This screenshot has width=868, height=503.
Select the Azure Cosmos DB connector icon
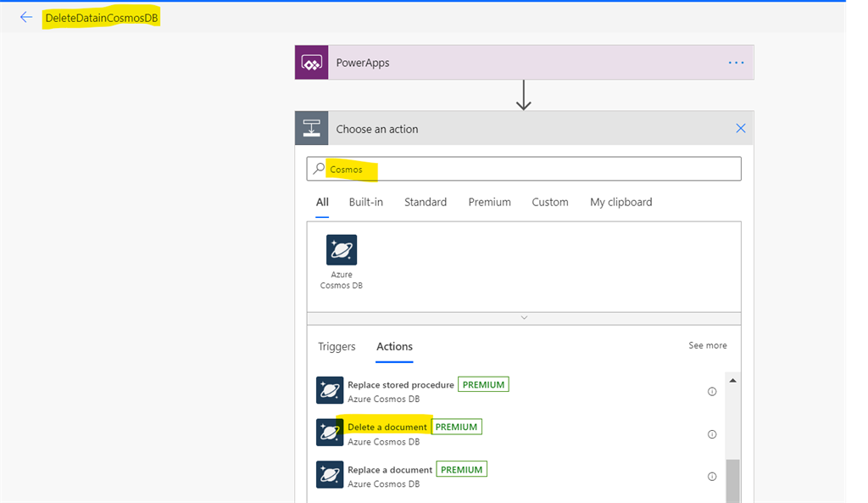click(342, 250)
